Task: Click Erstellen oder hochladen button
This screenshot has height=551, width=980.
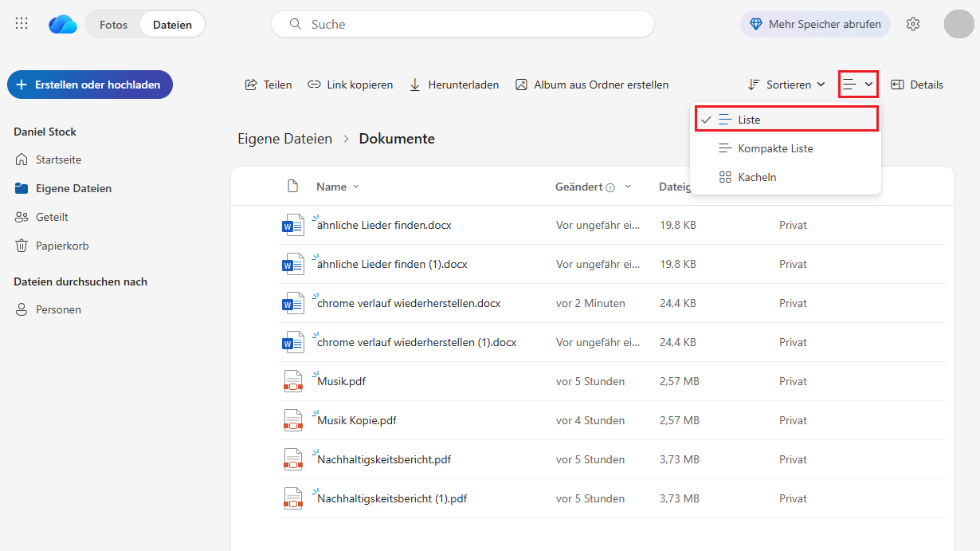Action: (89, 85)
